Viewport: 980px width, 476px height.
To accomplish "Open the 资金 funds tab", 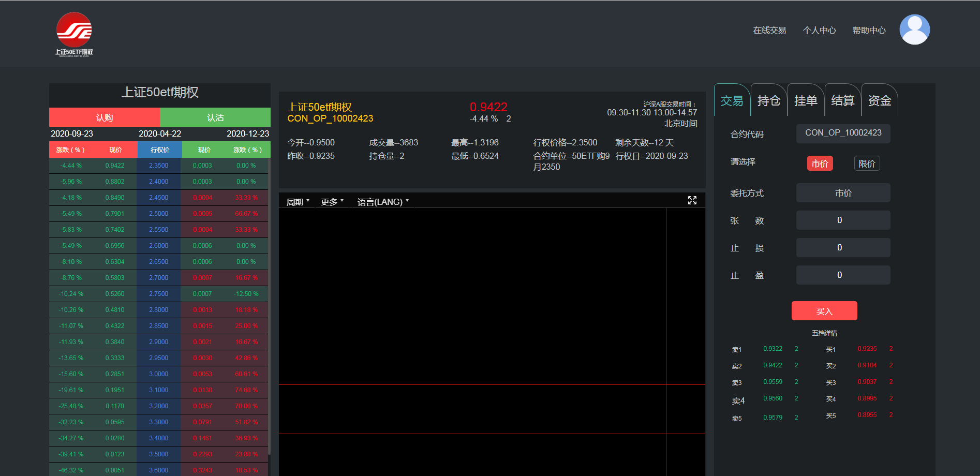I will pos(879,100).
